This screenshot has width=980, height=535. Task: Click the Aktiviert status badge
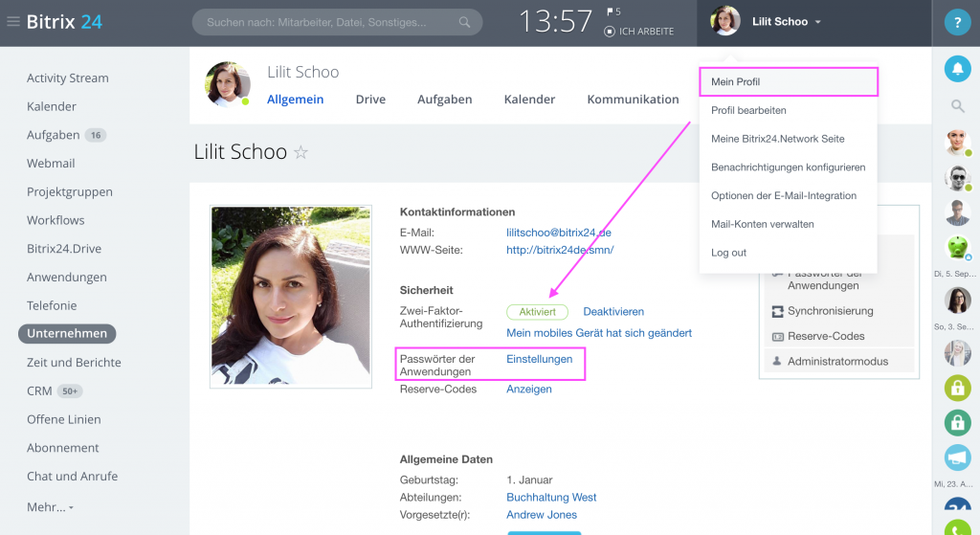tap(537, 312)
